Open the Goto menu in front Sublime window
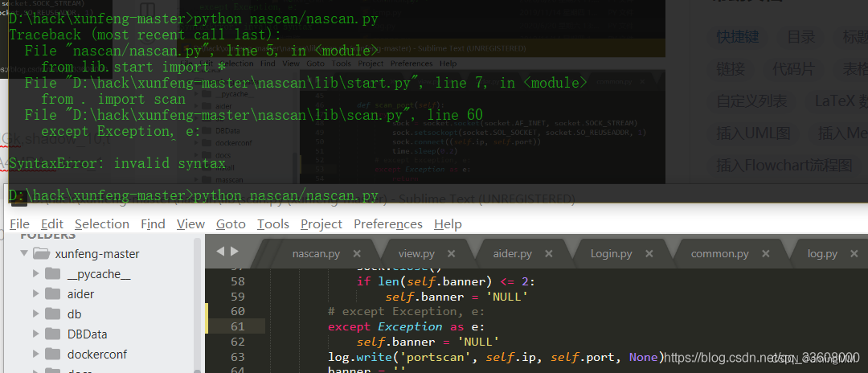The height and width of the screenshot is (373, 868). tap(231, 224)
